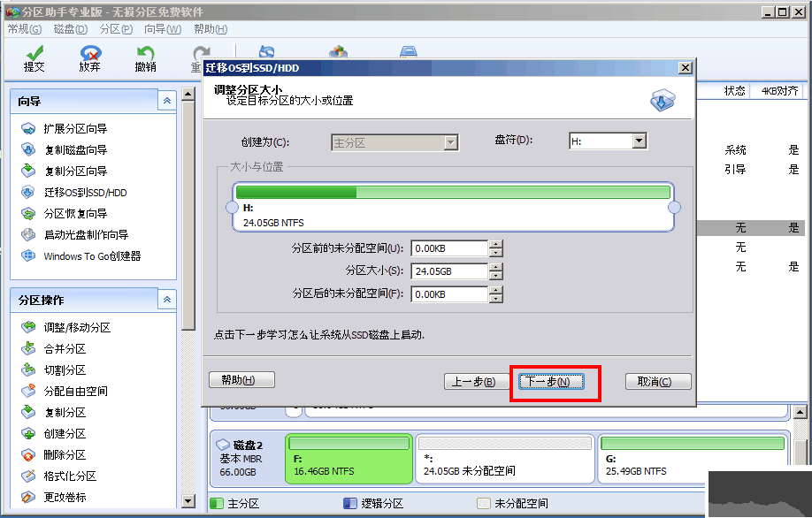
Task: Click the H: partition size bar
Action: (453, 193)
